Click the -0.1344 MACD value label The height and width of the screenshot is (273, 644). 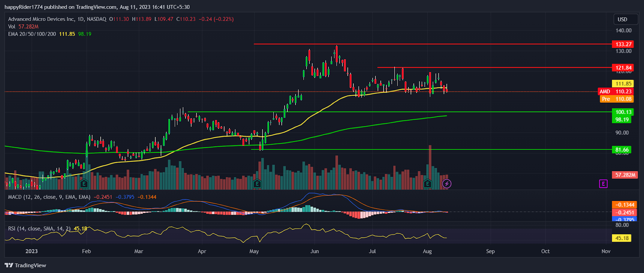click(624, 205)
